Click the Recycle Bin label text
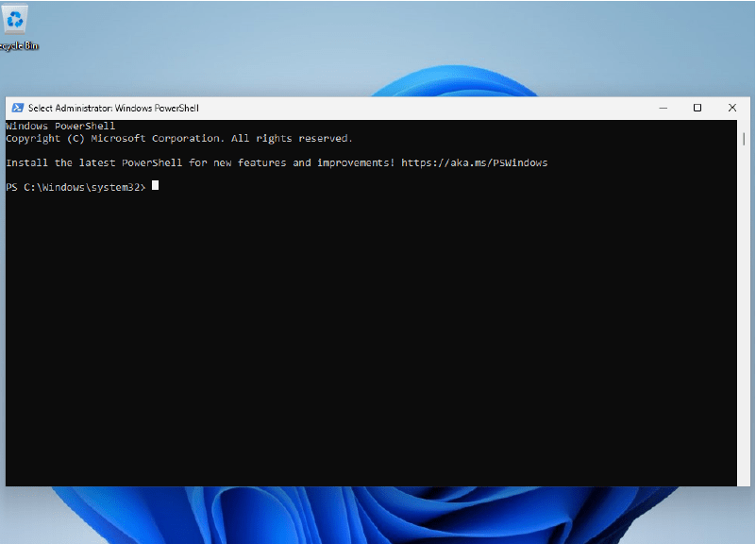 [x=16, y=44]
